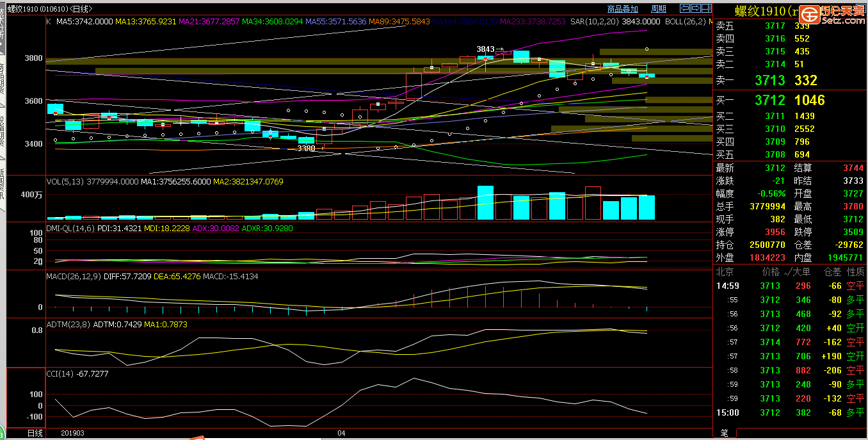Click the 外盘 1834223 value
The image size is (868, 440).
[x=768, y=257]
